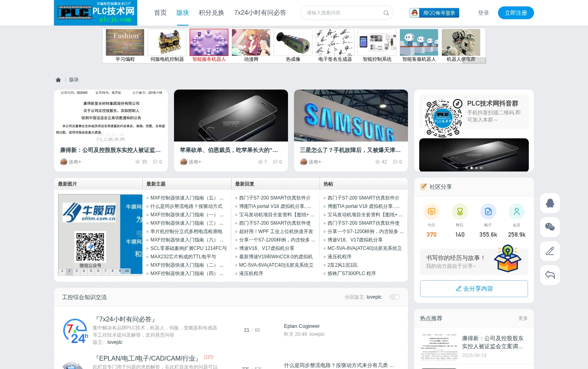588x369 pixels.
Task: Open 单片机控制分立式多档电流检测电 topic
Action: coord(186,231)
